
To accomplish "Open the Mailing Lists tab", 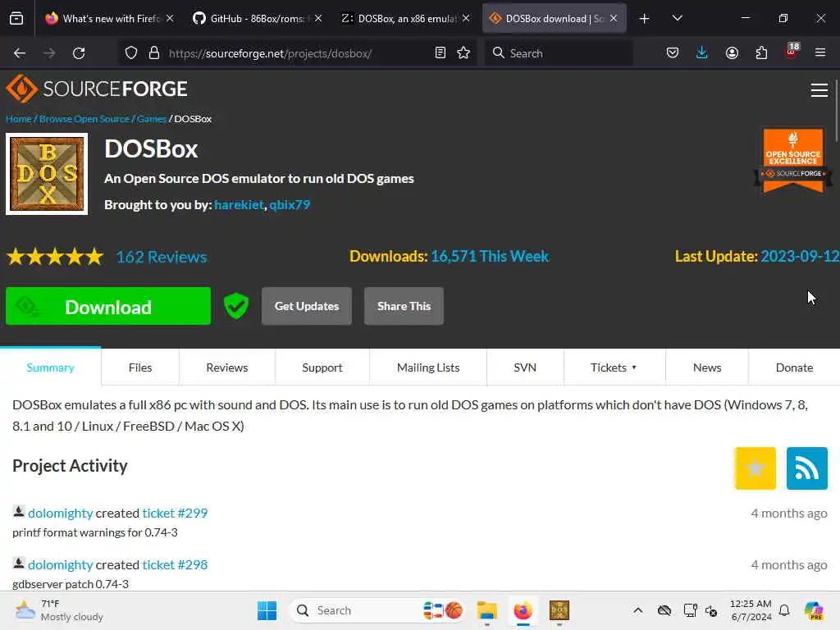I will pyautogui.click(x=428, y=367).
